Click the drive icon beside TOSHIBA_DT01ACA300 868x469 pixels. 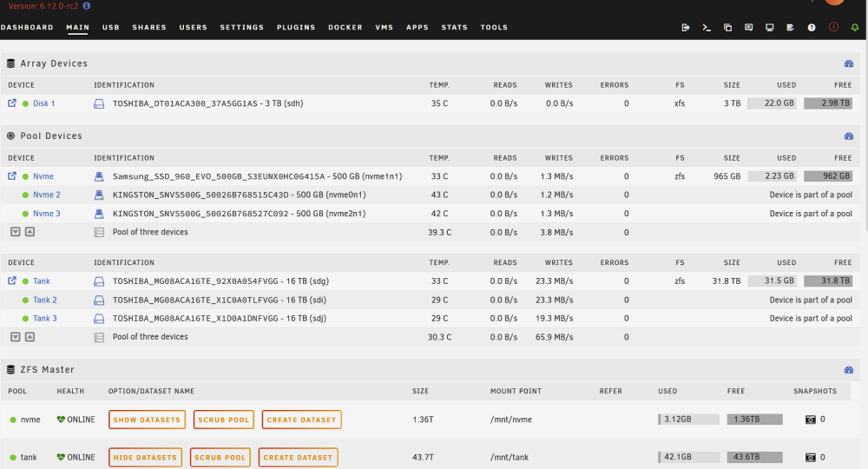99,103
